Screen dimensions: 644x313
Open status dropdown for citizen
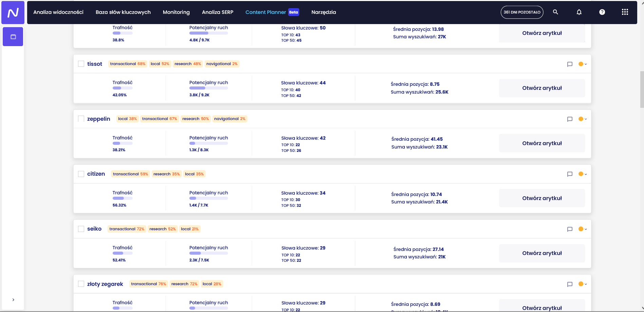click(583, 174)
